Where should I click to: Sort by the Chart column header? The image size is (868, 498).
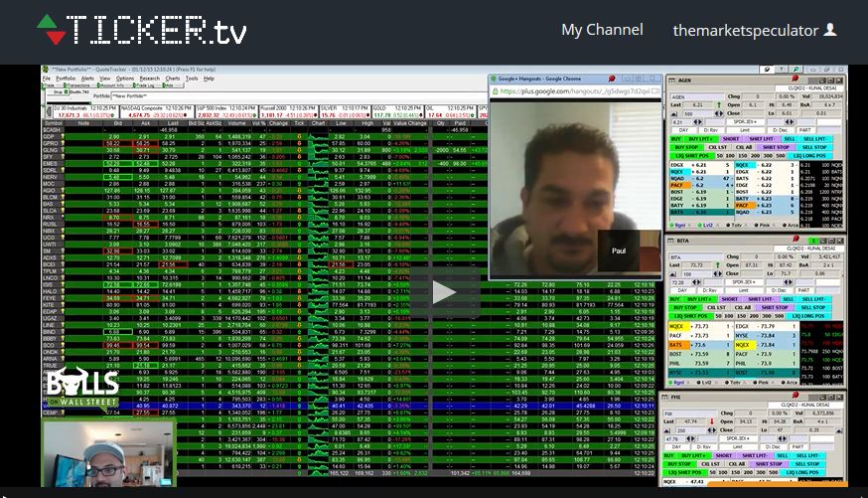[318, 123]
